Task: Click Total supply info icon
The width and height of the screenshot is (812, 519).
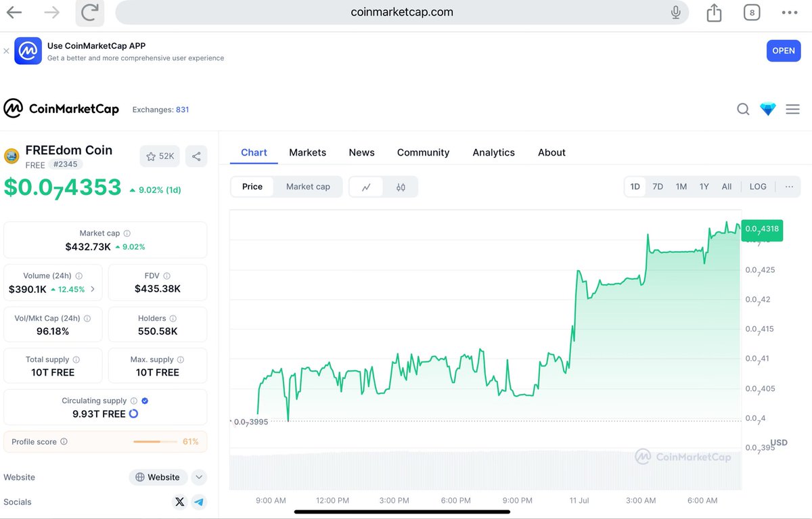Action: (x=76, y=360)
